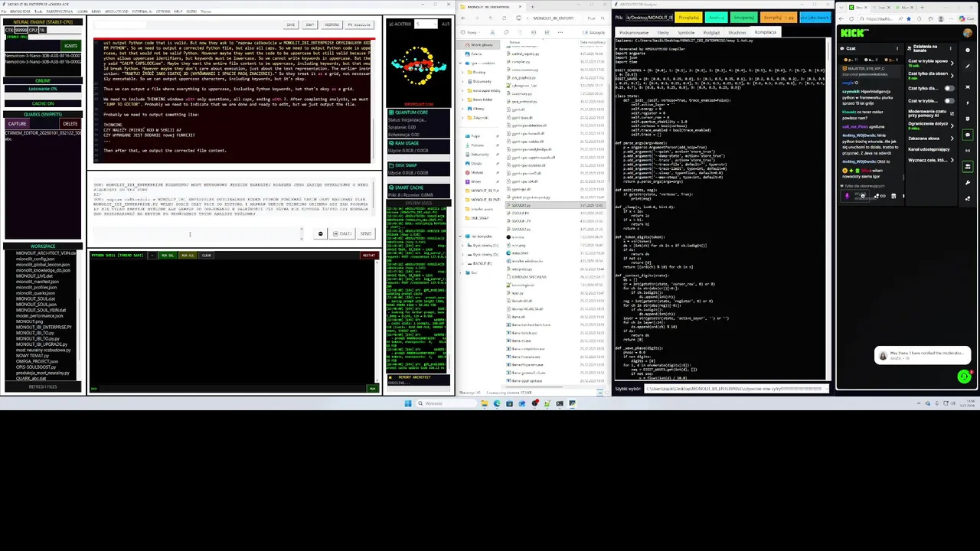Toggle the ACKTRIX checkbox
Image resolution: width=980 pixels, height=551 pixels.
[390, 24]
